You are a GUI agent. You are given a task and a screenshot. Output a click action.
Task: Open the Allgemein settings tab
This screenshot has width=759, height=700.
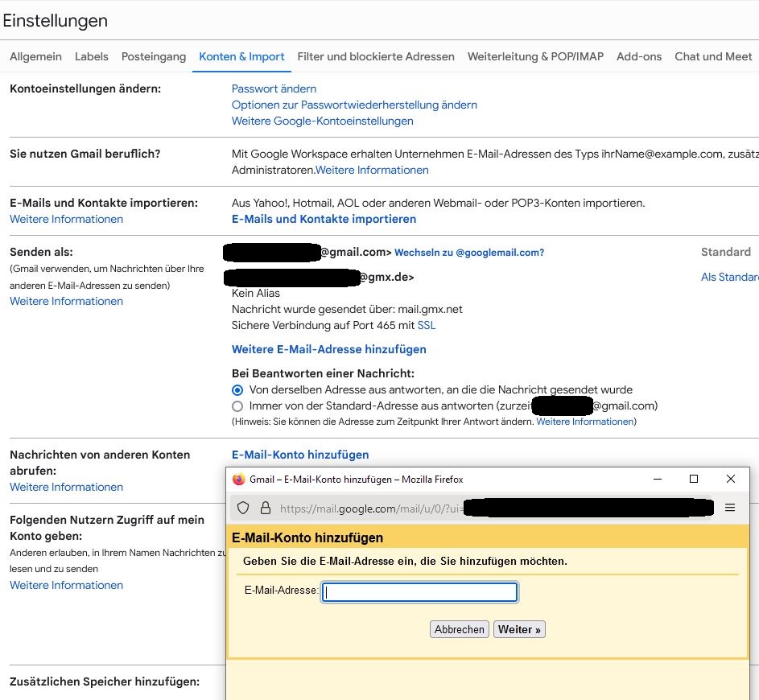click(36, 56)
